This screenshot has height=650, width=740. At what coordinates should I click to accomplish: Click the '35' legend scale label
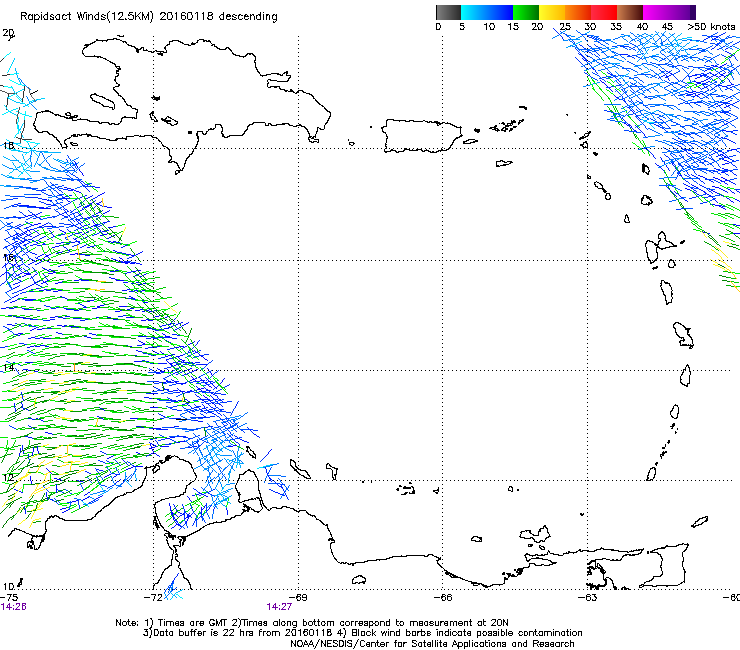[616, 27]
